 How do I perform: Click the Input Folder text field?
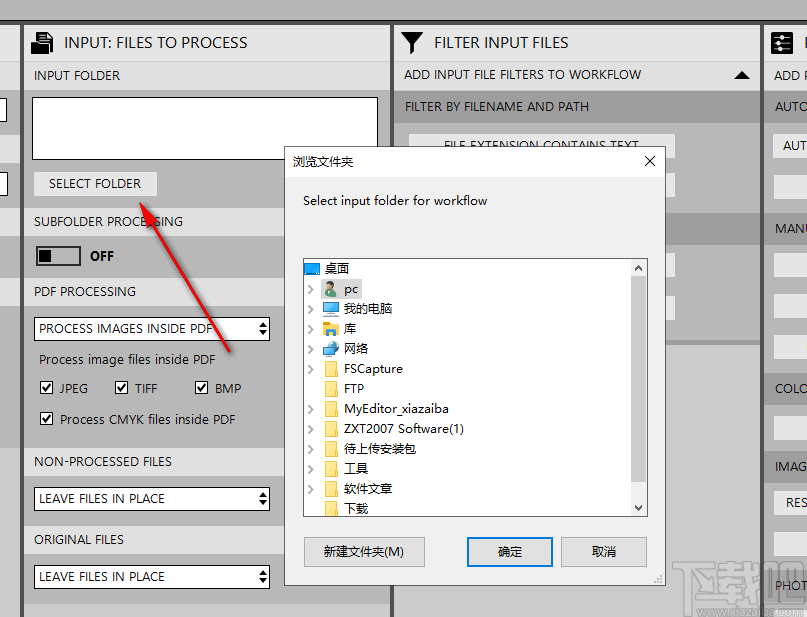(x=205, y=129)
